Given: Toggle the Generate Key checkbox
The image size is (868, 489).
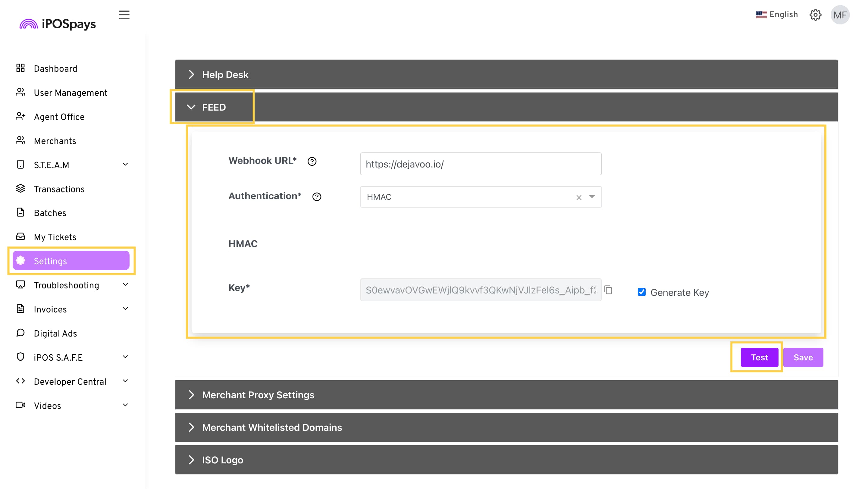Looking at the screenshot, I should [641, 292].
